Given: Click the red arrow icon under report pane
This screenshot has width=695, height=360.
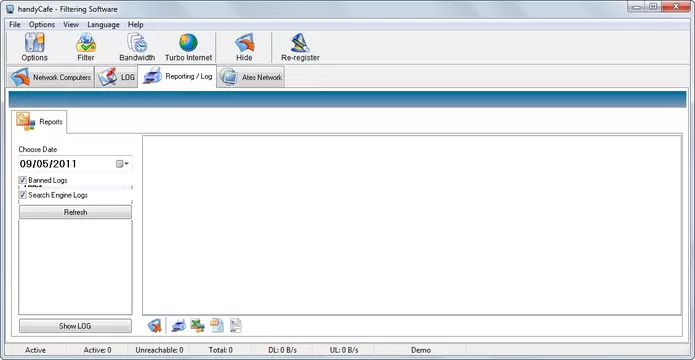Looking at the screenshot, I should pyautogui.click(x=154, y=326).
